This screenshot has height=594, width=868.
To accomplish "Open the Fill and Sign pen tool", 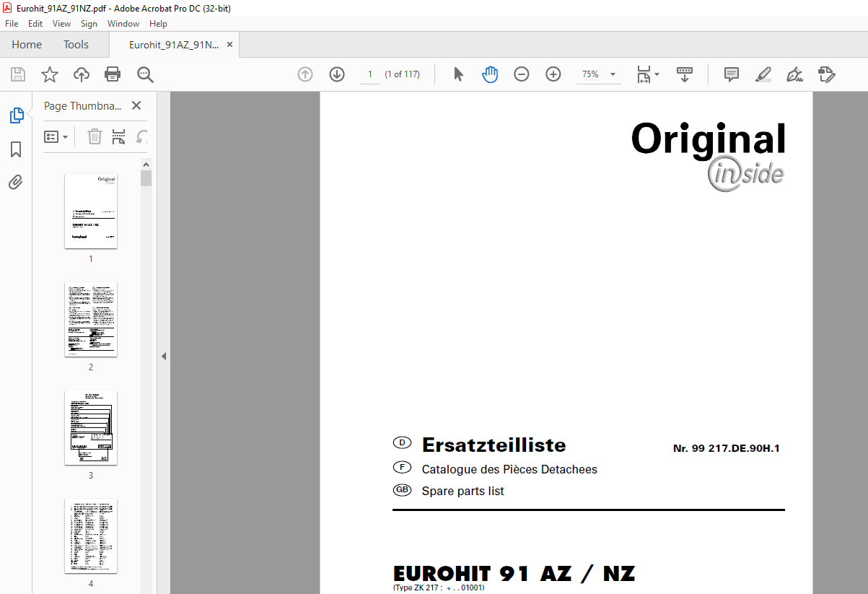I will tap(794, 74).
